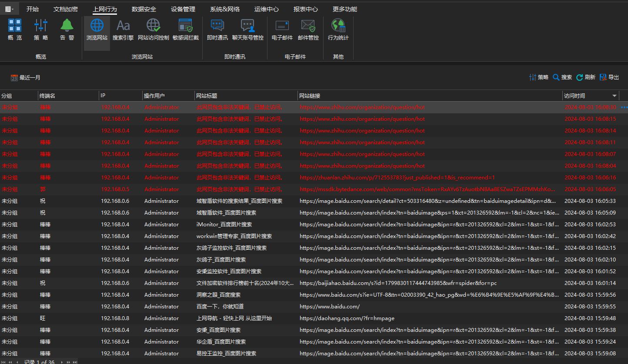Click the three-dots icon on the 16:08:30 row
Image resolution: width=628 pixels, height=364 pixels.
[625, 107]
